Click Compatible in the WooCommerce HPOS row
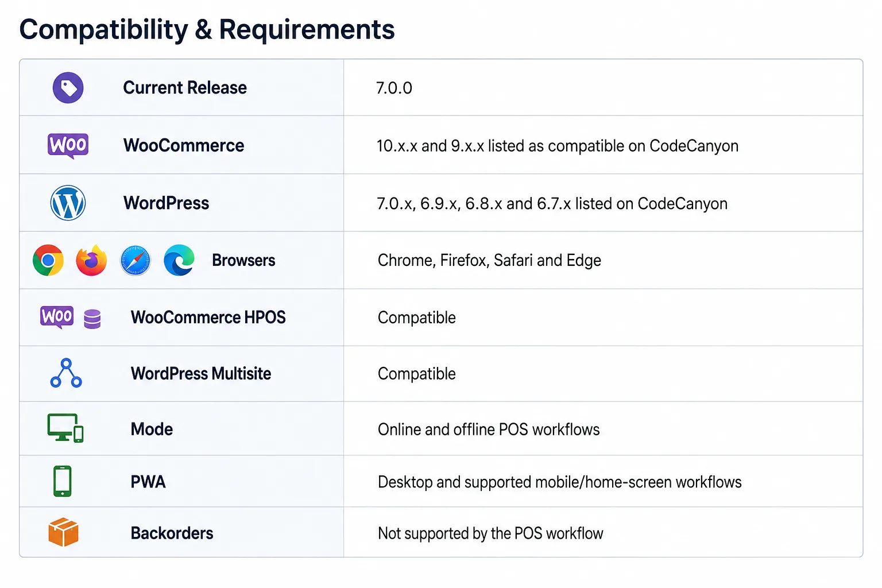This screenshot has width=882, height=588. 417,318
